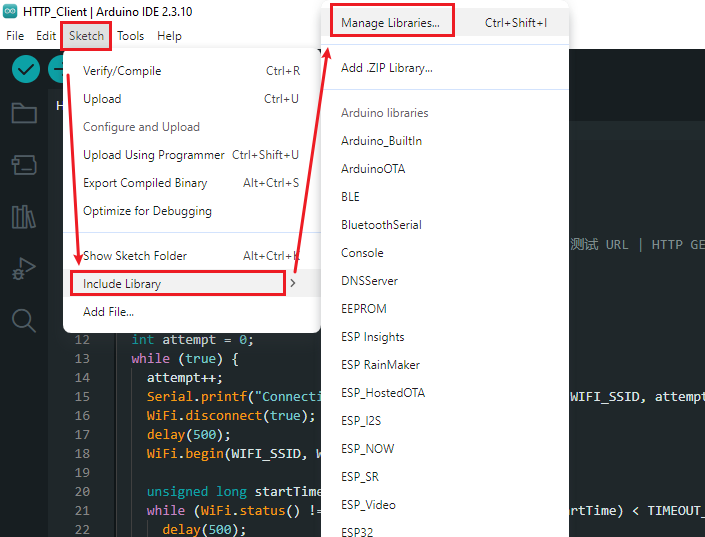Select Manage Libraries... from the submenu
705x537 pixels.
tap(390, 22)
